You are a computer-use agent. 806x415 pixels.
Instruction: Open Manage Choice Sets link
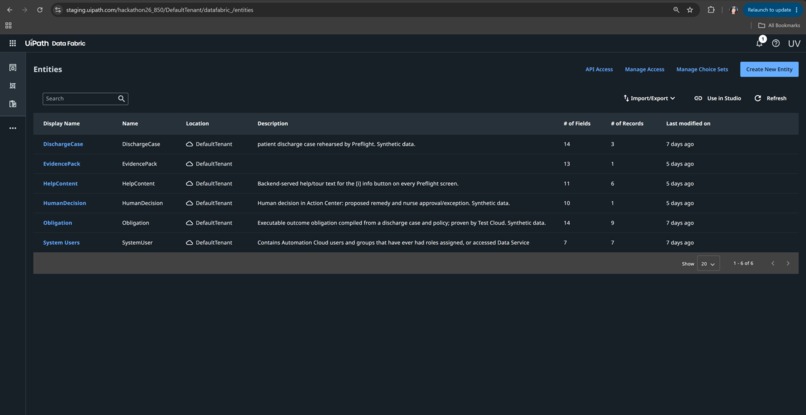pyautogui.click(x=702, y=69)
